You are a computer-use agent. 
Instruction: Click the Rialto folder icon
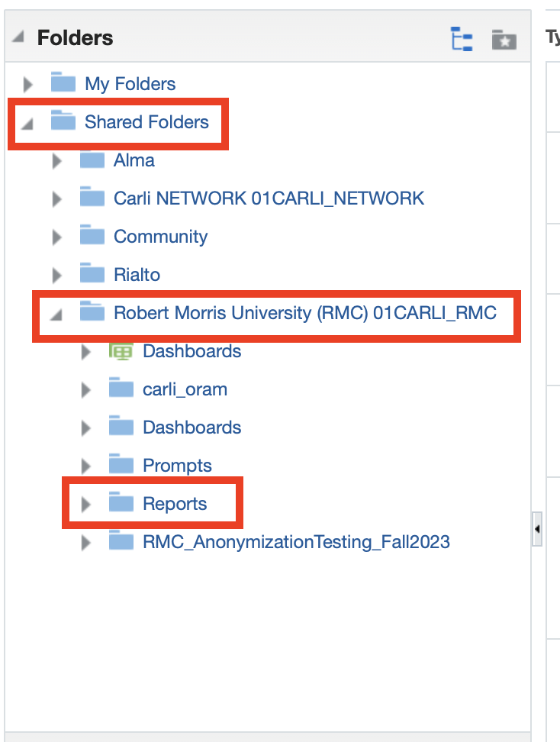pos(92,275)
